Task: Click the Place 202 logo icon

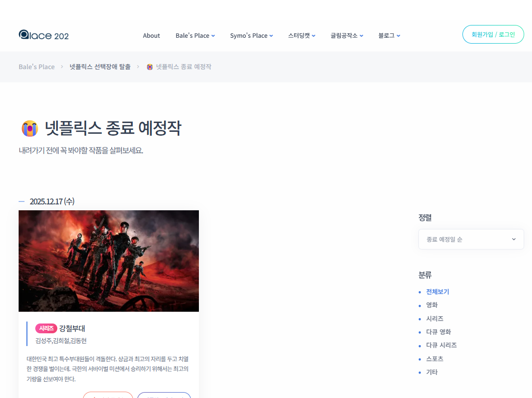Action: coord(24,35)
